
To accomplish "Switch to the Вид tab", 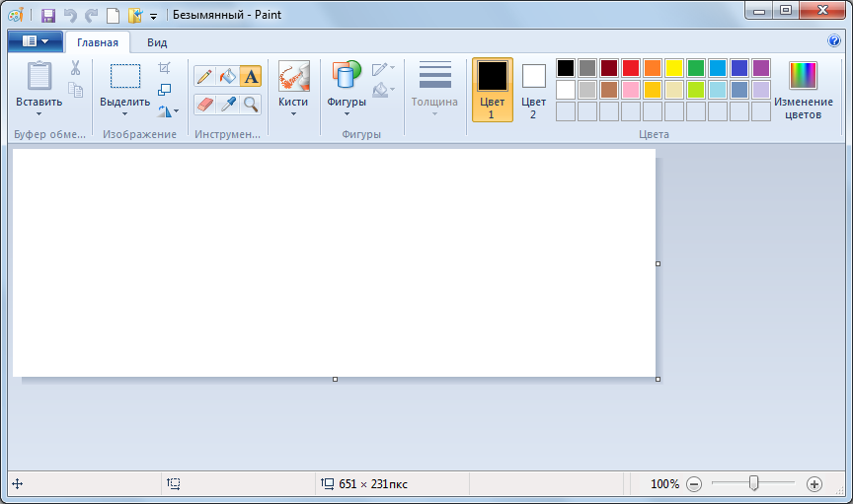I will click(x=157, y=42).
